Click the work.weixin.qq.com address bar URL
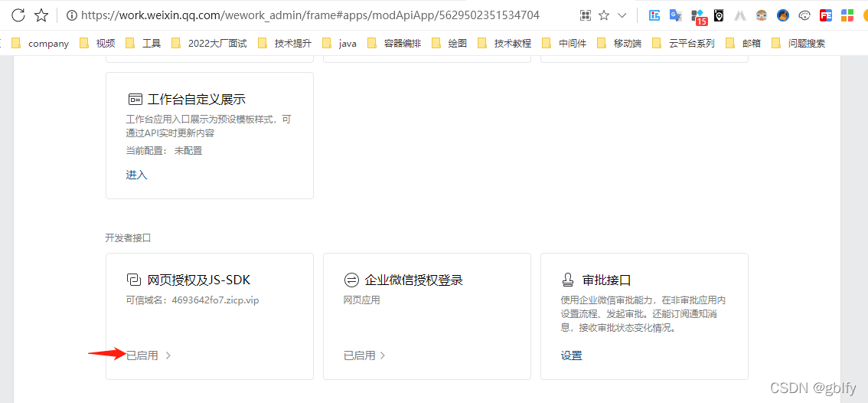Image resolution: width=868 pixels, height=403 pixels. 310,15
